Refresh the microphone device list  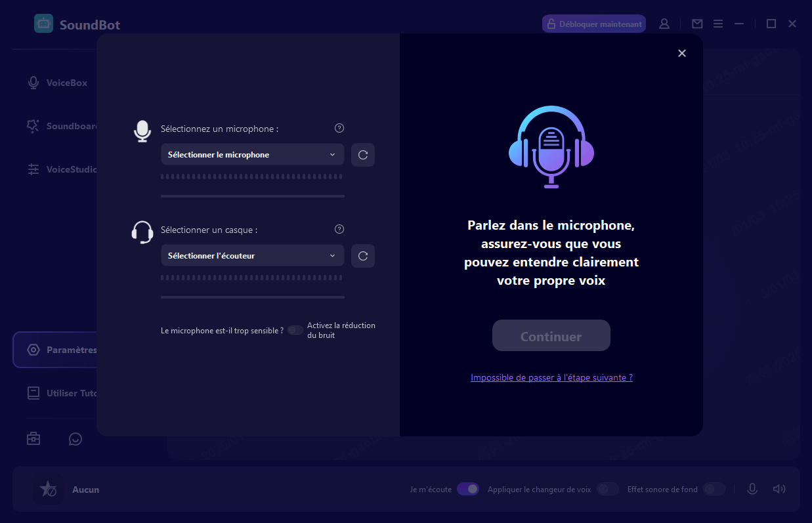(x=363, y=155)
